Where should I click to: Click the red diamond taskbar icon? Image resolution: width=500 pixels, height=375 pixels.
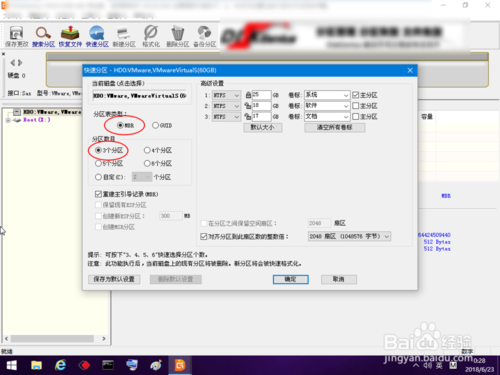tap(84, 365)
